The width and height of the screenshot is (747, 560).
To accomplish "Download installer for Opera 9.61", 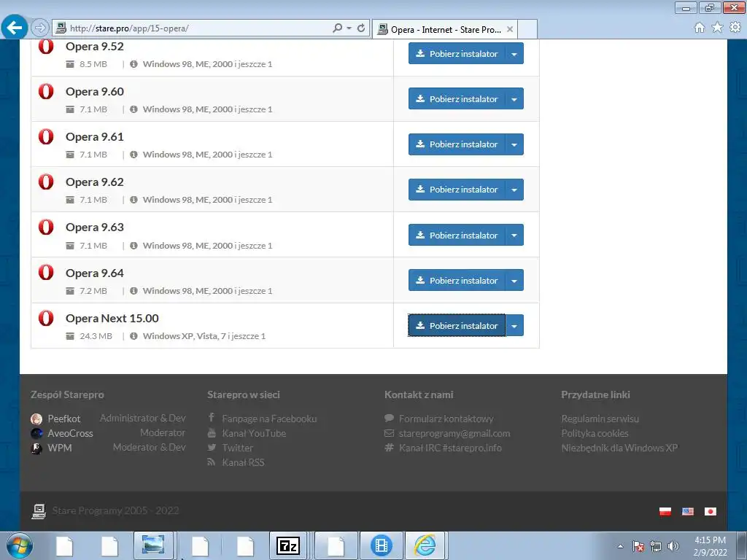I will (x=457, y=144).
